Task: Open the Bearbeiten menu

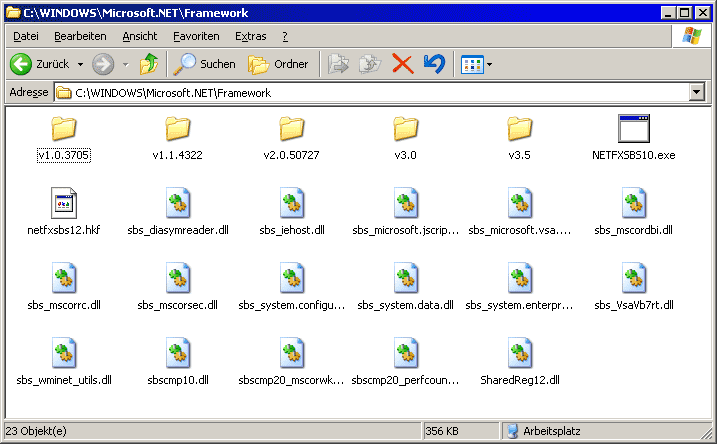Action: tap(80, 36)
